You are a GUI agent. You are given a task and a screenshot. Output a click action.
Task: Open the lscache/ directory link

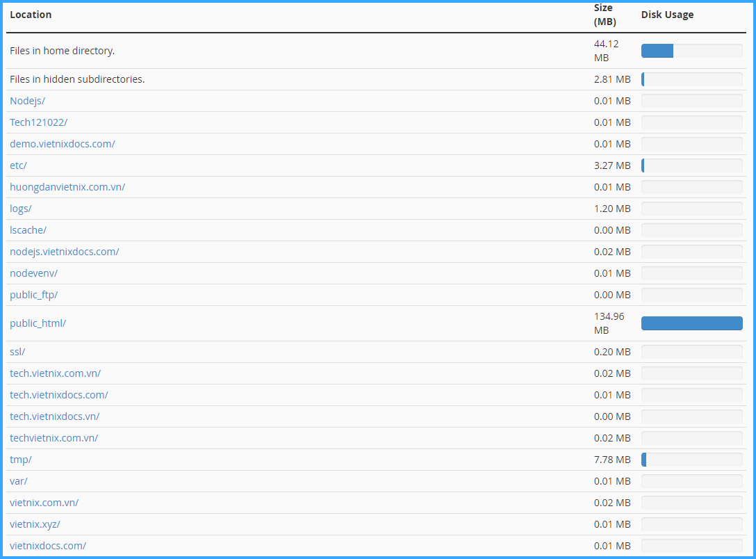(28, 230)
